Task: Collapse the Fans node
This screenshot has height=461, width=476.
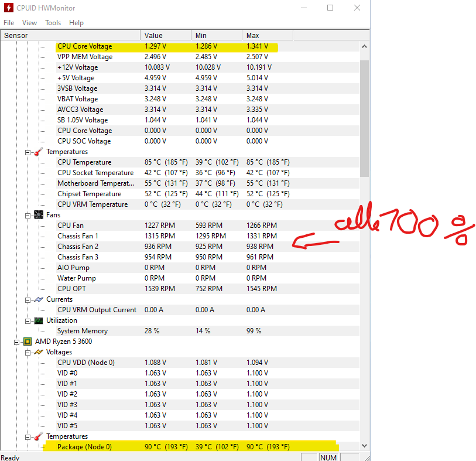Action: (x=28, y=216)
